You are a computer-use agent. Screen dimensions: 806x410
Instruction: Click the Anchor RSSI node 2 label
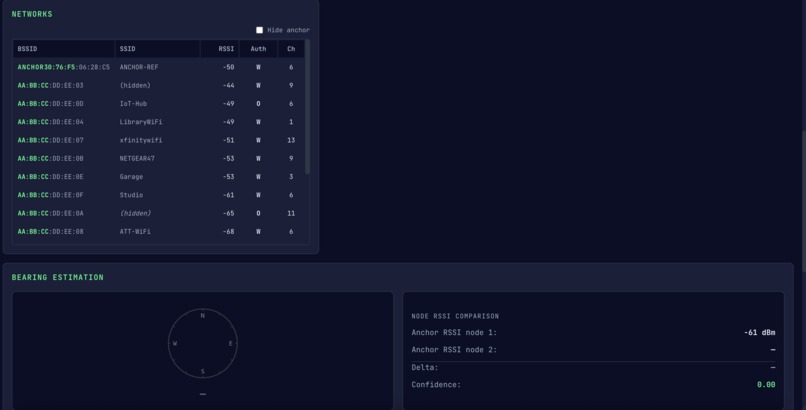tap(454, 350)
